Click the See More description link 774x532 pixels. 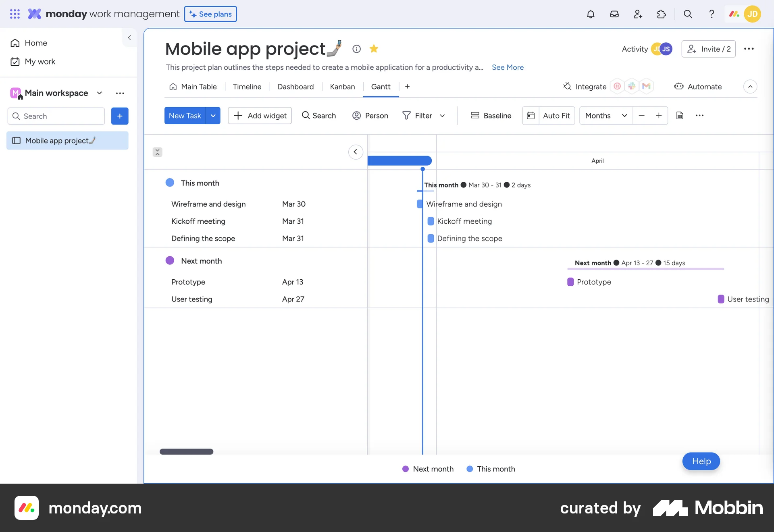pos(508,67)
